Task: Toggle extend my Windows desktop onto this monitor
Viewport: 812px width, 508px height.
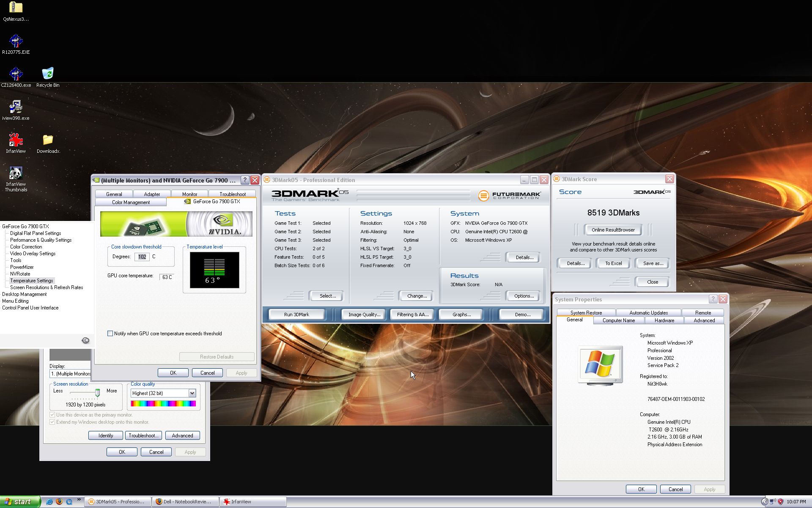Action: click(52, 422)
